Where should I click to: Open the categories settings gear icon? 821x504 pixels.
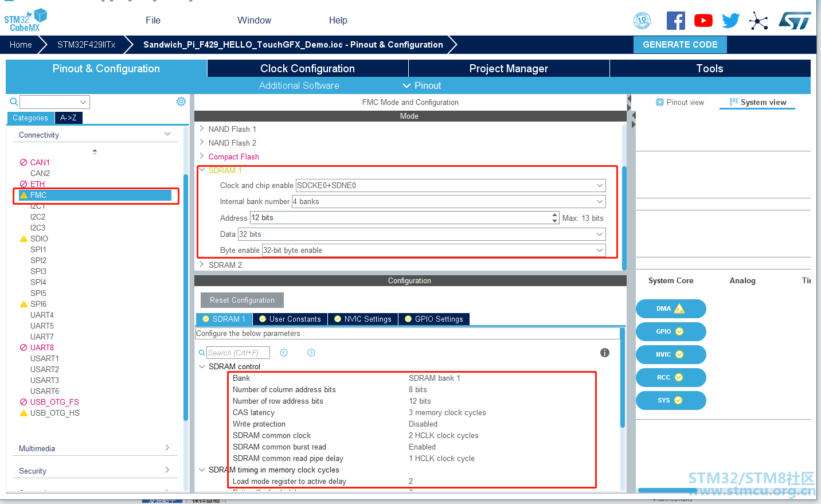(x=181, y=101)
